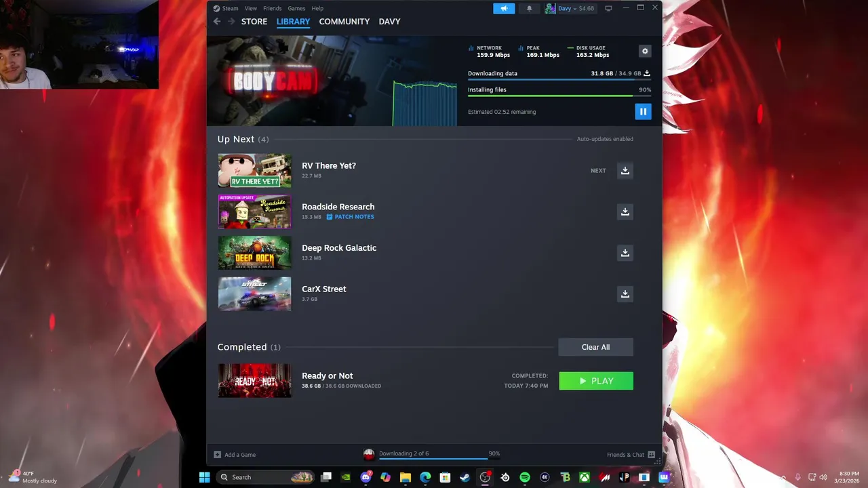Open the COMMUNITY tab

click(x=344, y=22)
